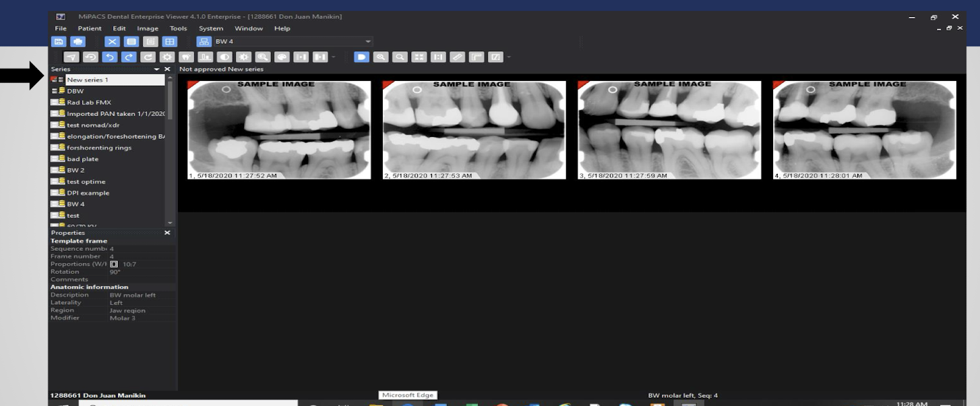
Task: Open the bitewing image timed 11:27:53 AM
Action: tap(474, 130)
